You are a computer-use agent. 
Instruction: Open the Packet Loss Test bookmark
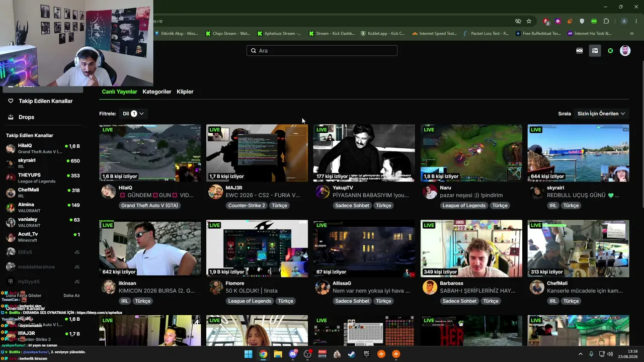pos(486,34)
